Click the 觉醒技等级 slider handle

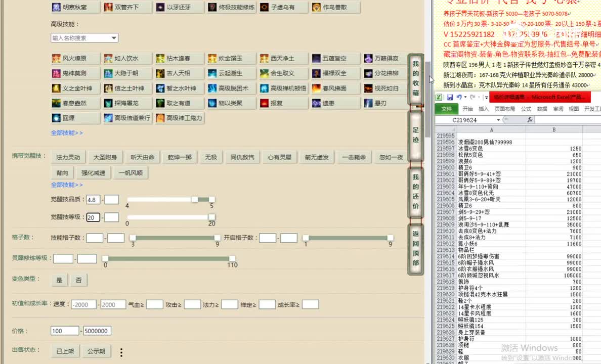point(211,217)
